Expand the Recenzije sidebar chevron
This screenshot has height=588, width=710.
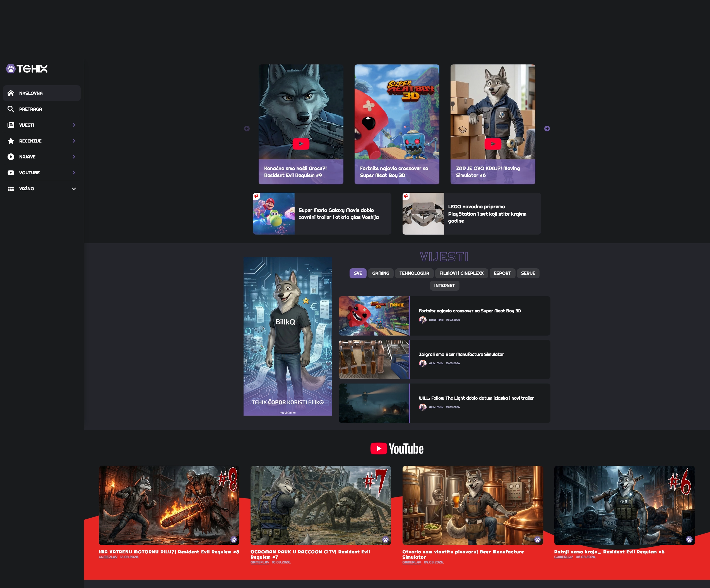[x=74, y=141]
